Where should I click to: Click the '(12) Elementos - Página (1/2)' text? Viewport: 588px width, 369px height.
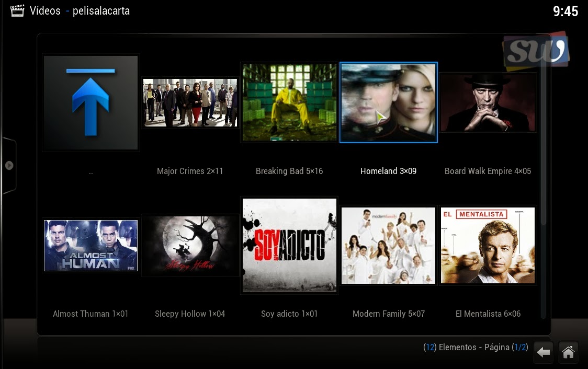[476, 347]
